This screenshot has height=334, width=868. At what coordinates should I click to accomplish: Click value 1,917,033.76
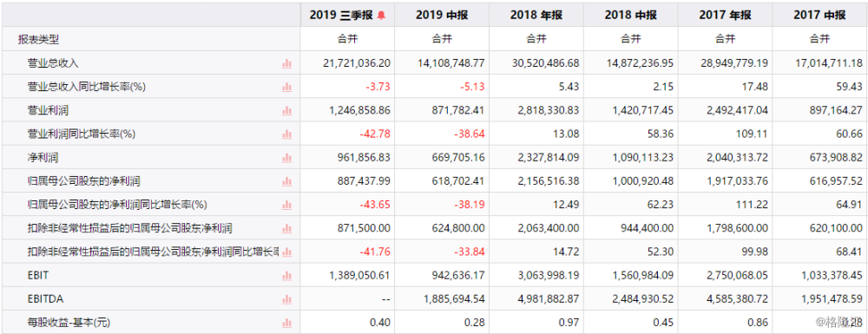pos(737,181)
